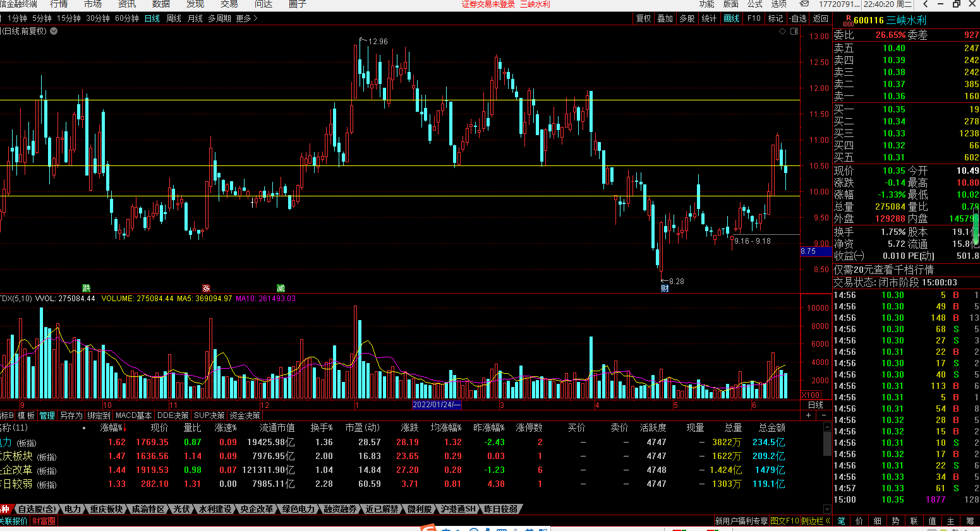The image size is (980, 531).
Task: Open the 水利建设 sector tab
Action: pos(215,509)
